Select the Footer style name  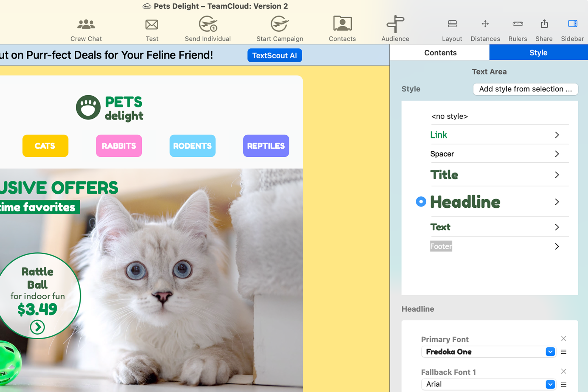441,246
